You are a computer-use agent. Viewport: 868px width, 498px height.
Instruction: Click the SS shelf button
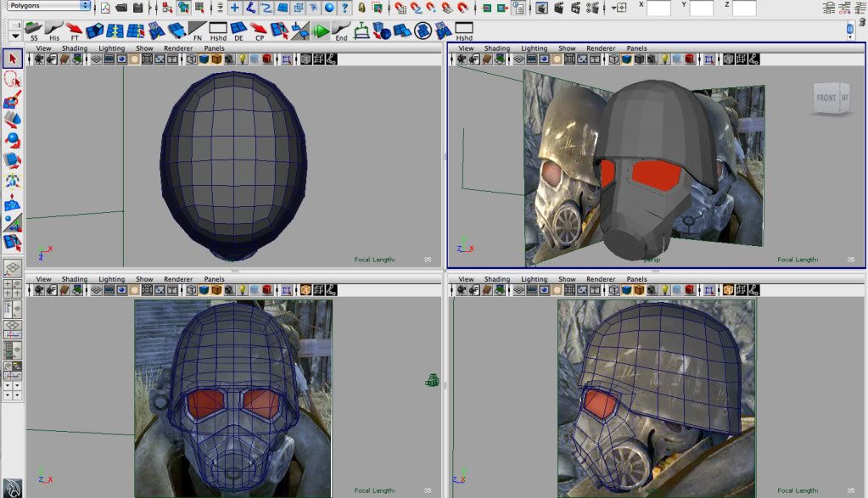click(x=34, y=31)
